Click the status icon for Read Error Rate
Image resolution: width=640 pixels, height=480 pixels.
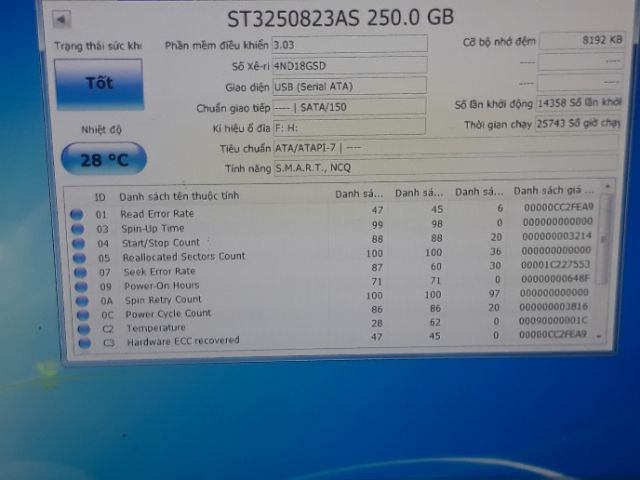pos(77,215)
